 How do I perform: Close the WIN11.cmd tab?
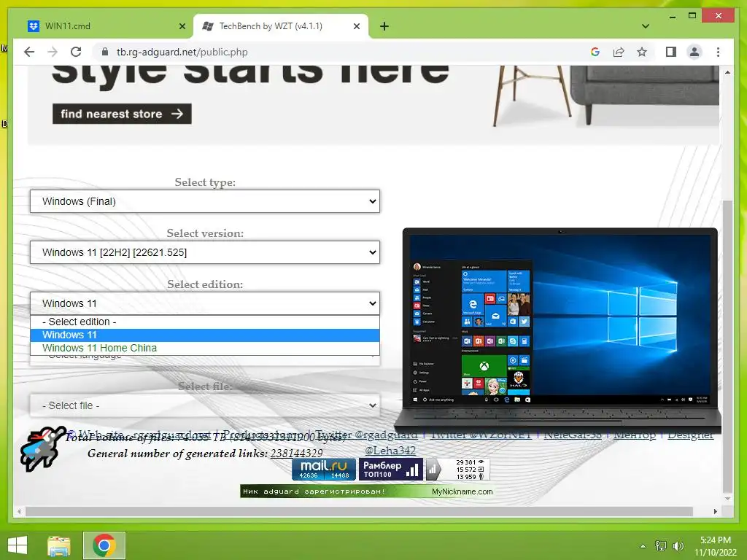[x=182, y=26]
